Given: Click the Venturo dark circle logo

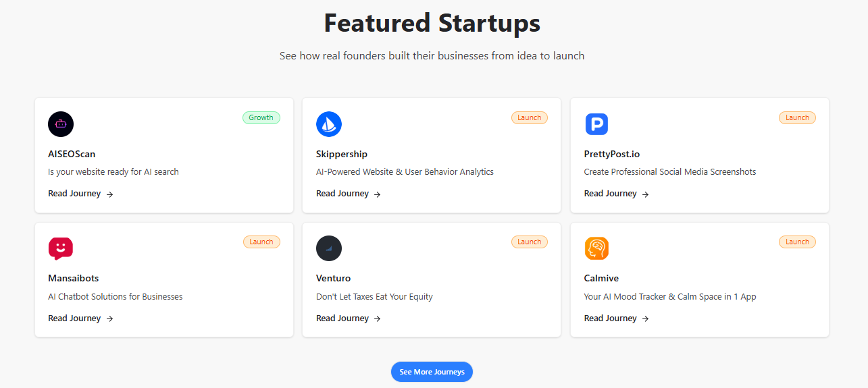Looking at the screenshot, I should coord(329,248).
